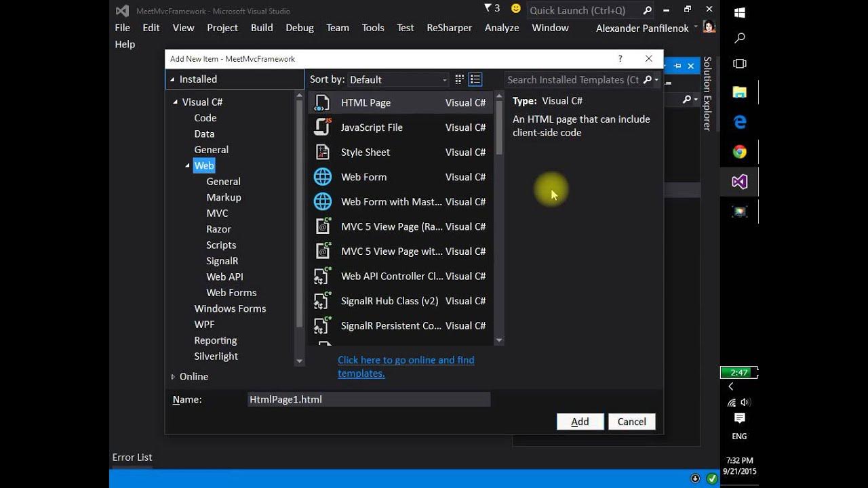Open the Sort by Default dropdown
Viewport: 868px width, 488px height.
(x=398, y=80)
